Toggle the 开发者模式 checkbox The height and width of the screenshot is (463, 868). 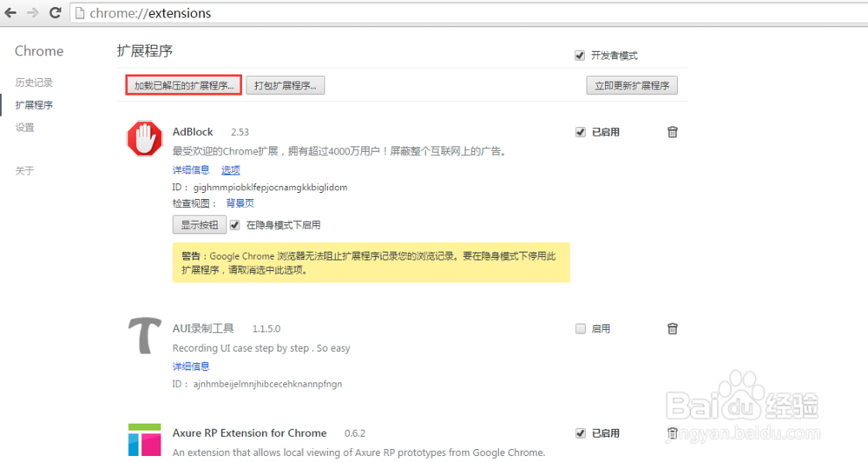coord(580,56)
